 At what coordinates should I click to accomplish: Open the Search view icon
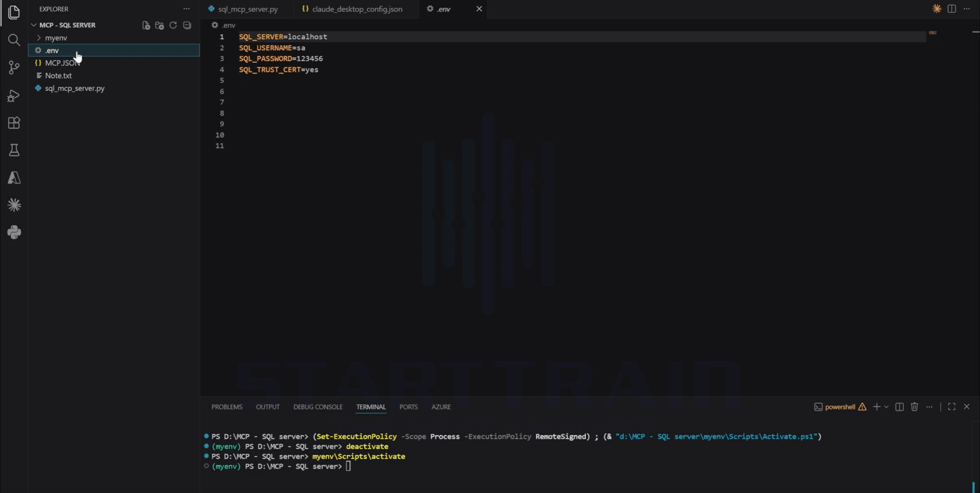point(14,40)
